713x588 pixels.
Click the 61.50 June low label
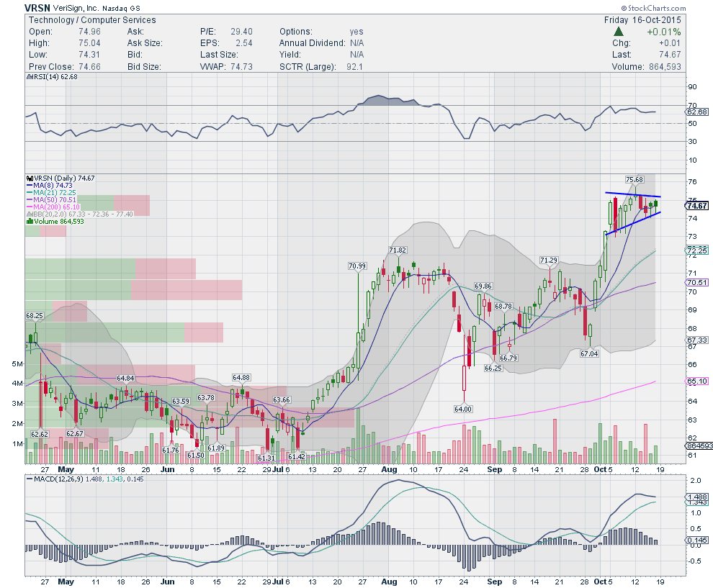196,455
